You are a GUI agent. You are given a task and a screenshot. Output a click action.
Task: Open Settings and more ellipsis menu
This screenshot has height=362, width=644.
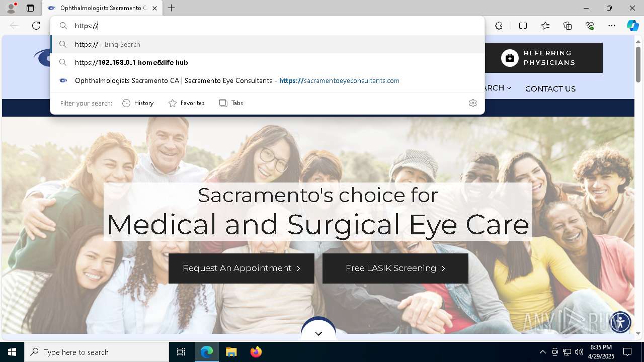[x=612, y=26]
